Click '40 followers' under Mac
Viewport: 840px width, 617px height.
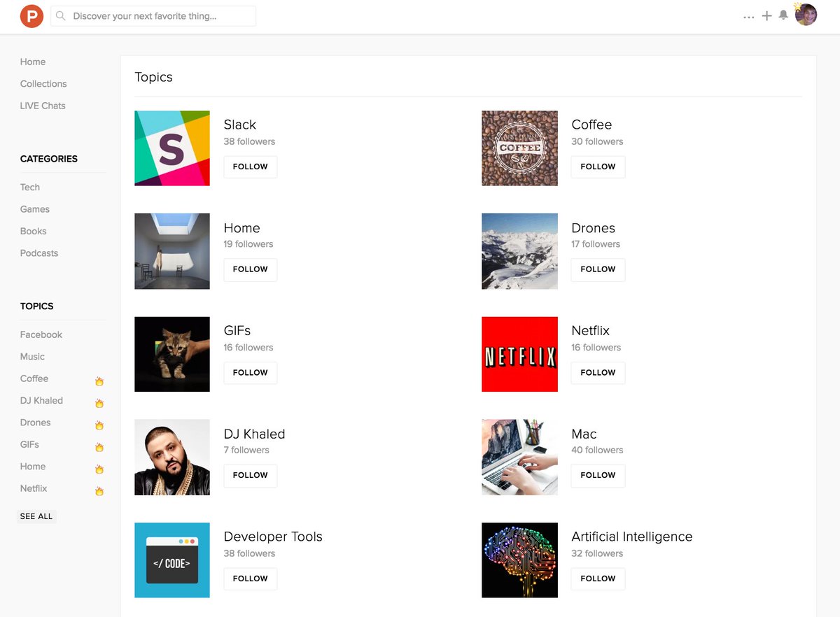tap(597, 450)
